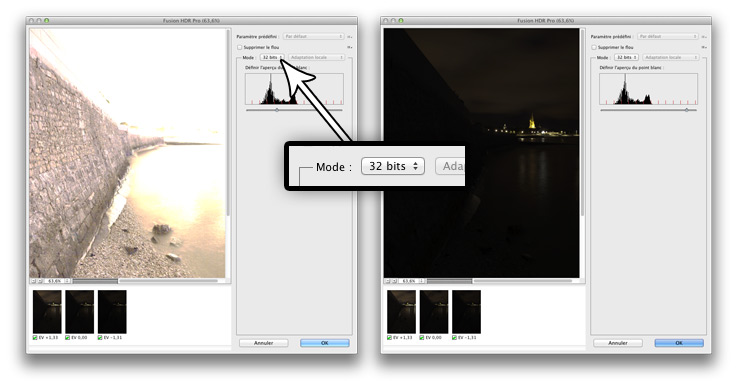
Task: Select EV 0,00 thumbnail in right window
Action: (x=434, y=312)
